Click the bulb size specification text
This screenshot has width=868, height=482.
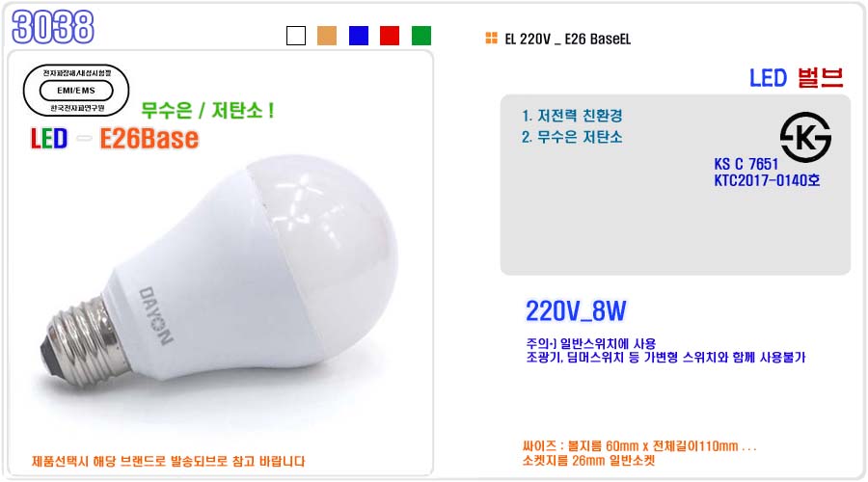(639, 453)
